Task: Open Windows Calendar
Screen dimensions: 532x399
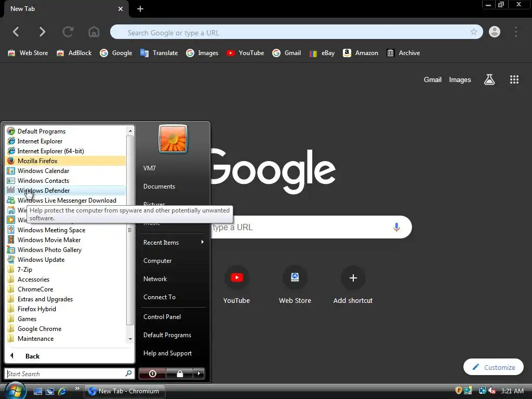Action: 66,170
